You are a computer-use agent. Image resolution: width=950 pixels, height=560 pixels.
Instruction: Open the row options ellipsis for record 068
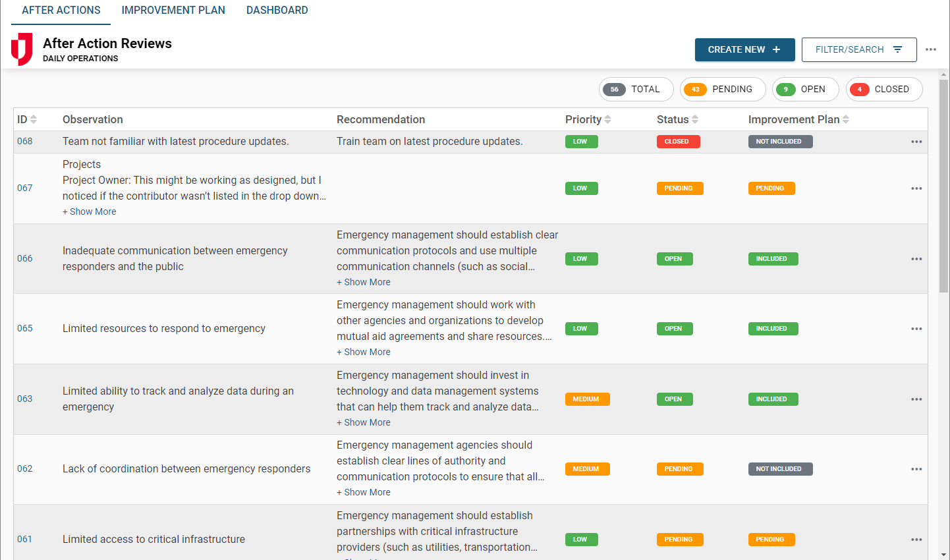tap(916, 141)
